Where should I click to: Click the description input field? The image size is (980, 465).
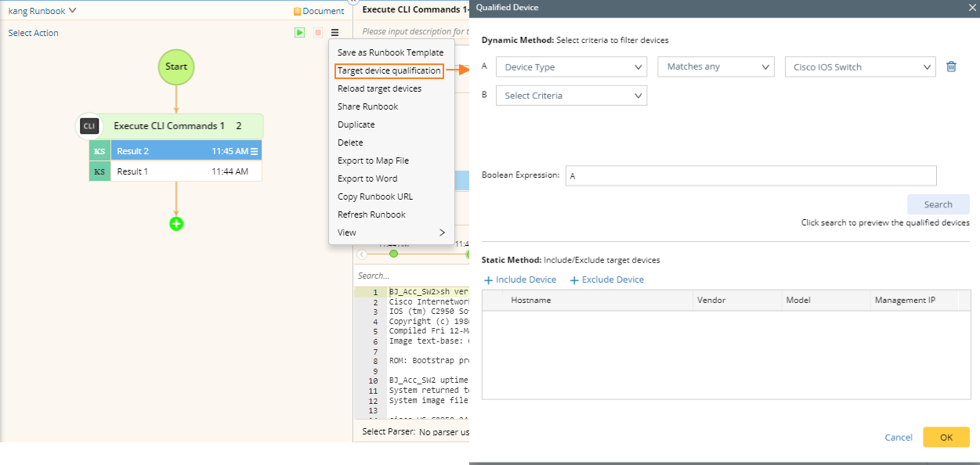point(414,31)
